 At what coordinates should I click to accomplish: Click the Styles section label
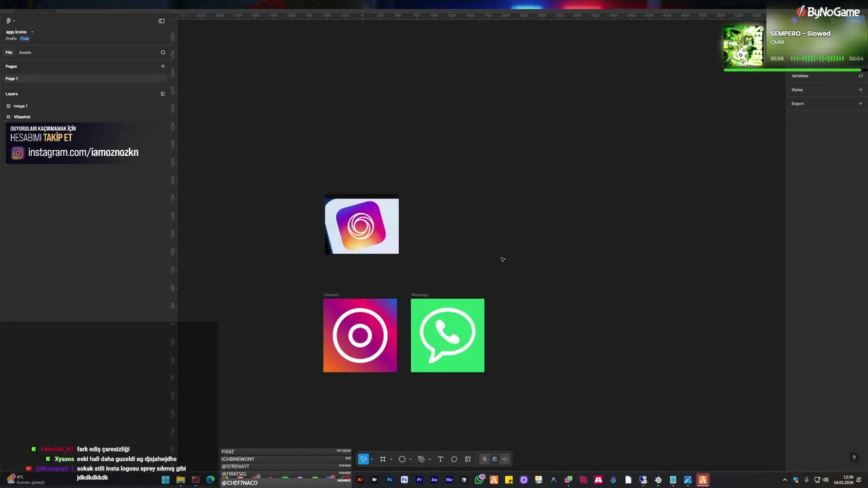pos(797,89)
